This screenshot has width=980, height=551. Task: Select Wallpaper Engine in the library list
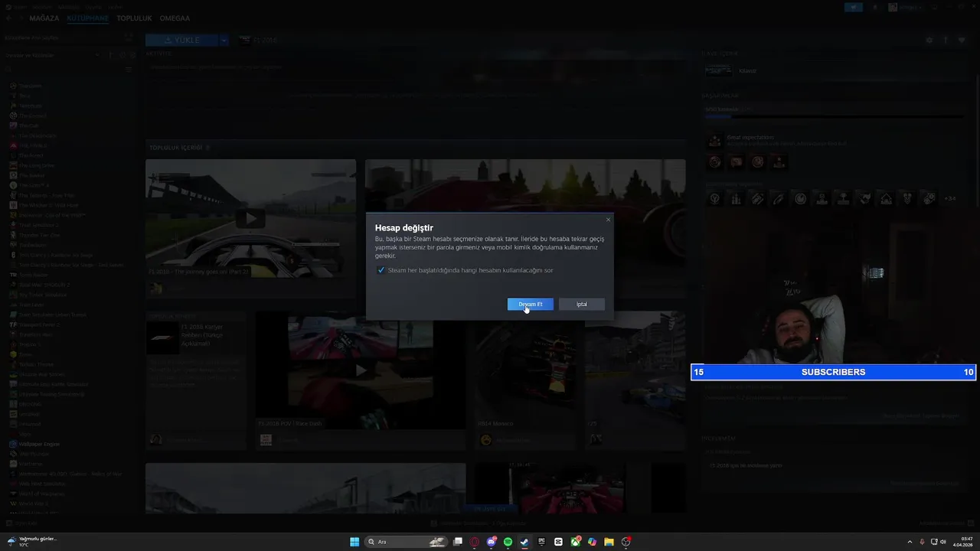[40, 444]
